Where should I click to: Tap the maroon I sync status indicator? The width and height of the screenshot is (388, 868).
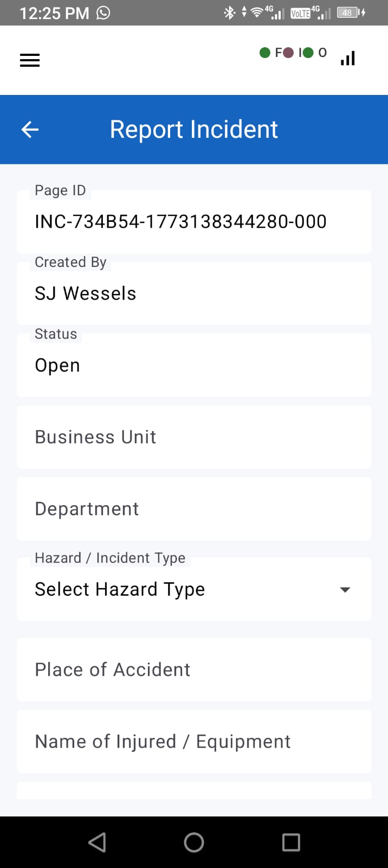coord(287,53)
